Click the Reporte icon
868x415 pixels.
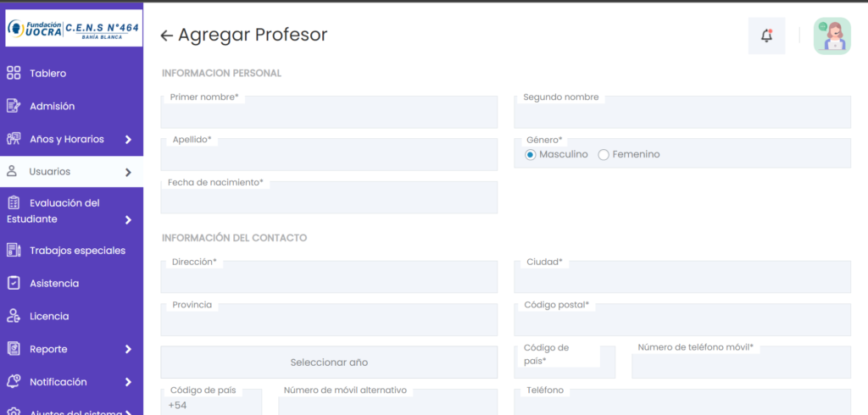point(14,349)
